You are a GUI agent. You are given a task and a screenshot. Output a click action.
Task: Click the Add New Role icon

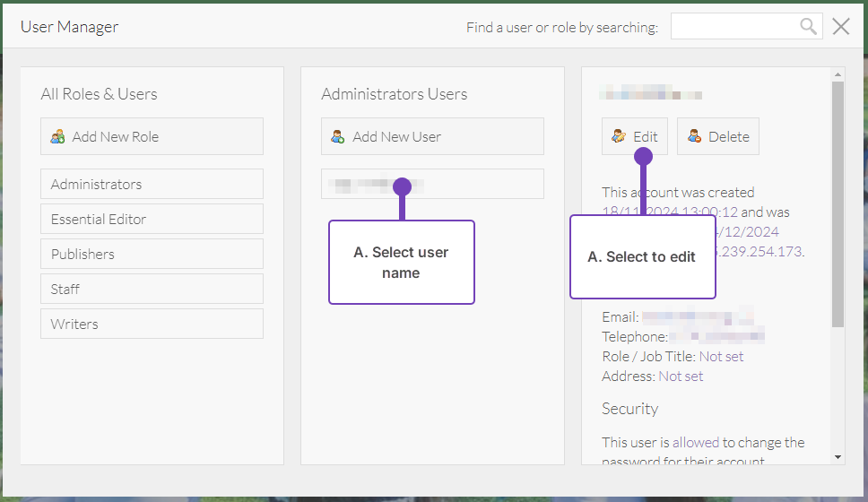[57, 137]
